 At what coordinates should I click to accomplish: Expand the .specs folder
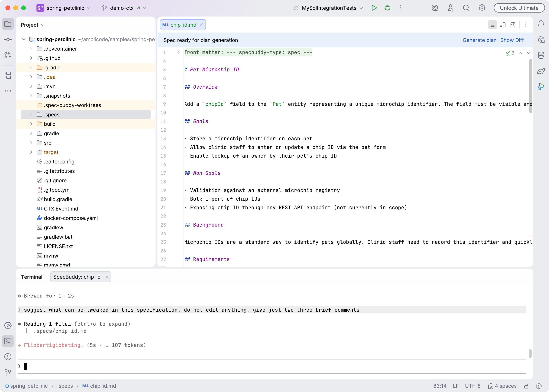31,115
